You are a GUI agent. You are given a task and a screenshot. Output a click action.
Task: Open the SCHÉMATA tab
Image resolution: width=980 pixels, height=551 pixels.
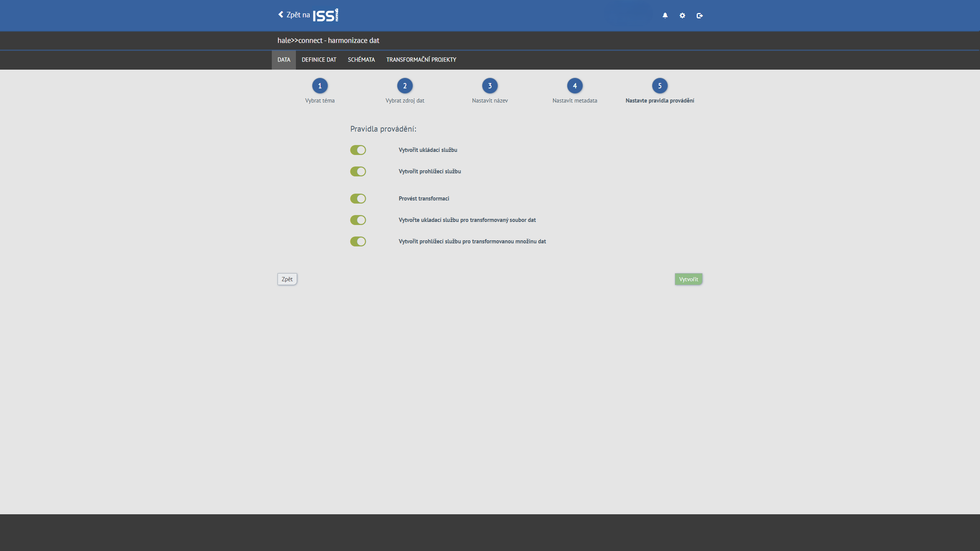click(x=361, y=60)
